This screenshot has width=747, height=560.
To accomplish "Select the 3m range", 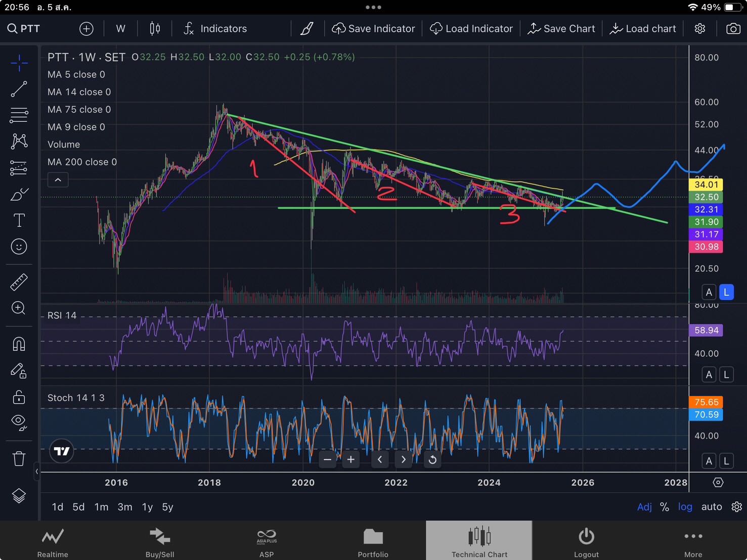I will pos(125,507).
